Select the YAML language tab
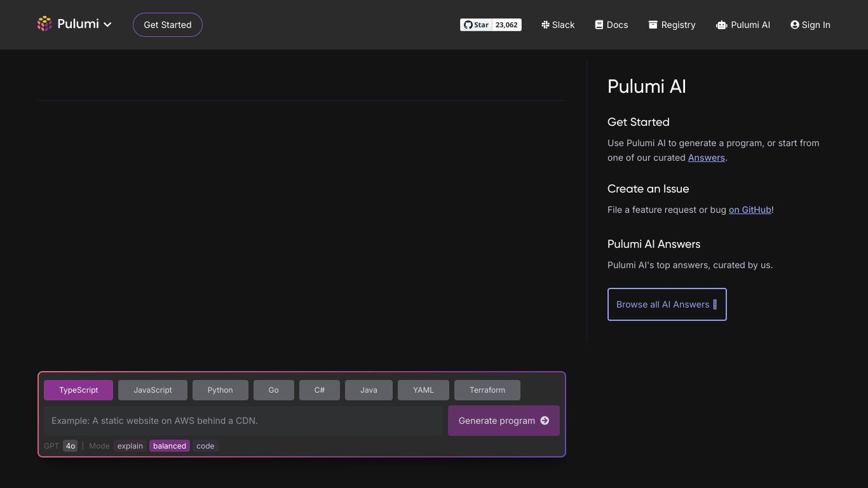 [x=423, y=390]
